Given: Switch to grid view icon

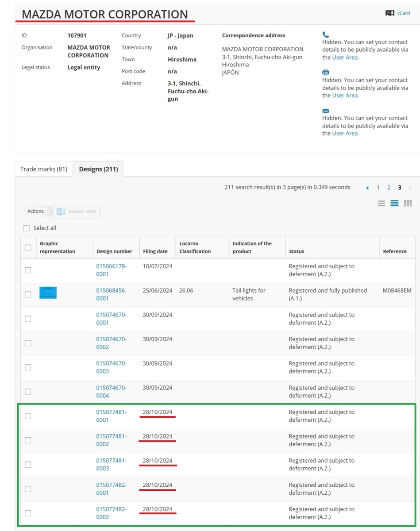Looking at the screenshot, I should (x=408, y=204).
